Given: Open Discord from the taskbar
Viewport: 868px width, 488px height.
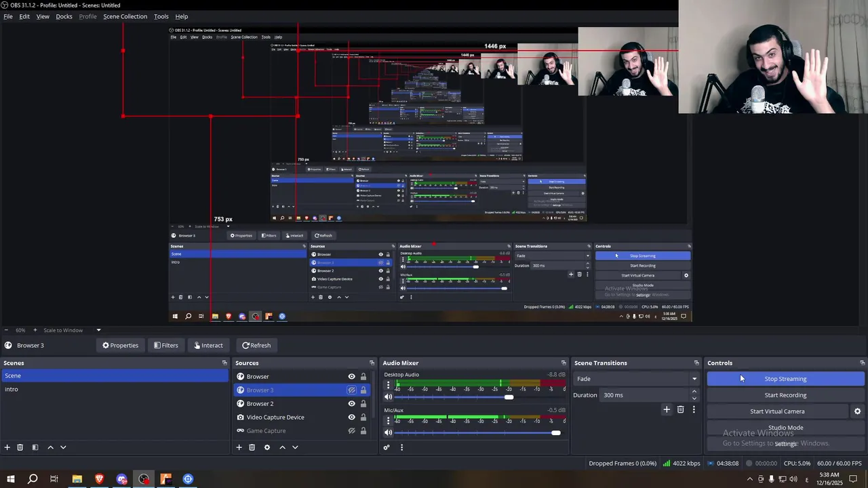Looking at the screenshot, I should click(122, 479).
